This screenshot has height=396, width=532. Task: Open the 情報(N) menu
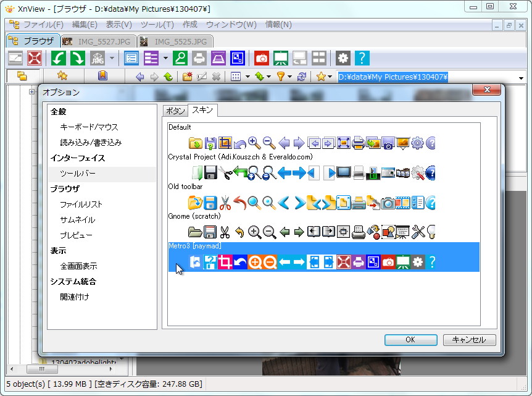pos(278,25)
